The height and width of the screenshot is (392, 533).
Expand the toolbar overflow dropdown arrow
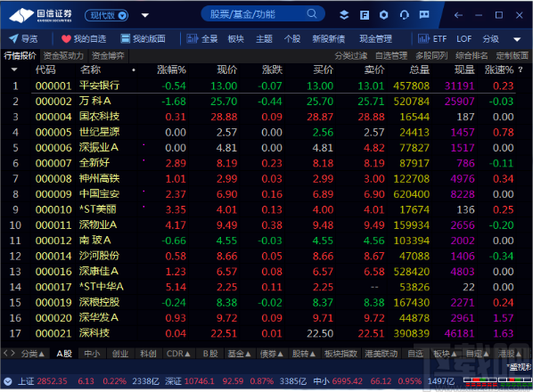coord(517,39)
